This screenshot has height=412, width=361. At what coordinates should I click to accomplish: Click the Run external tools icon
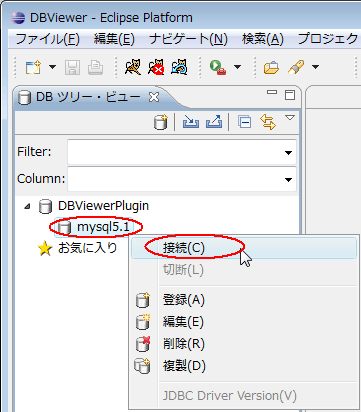218,67
